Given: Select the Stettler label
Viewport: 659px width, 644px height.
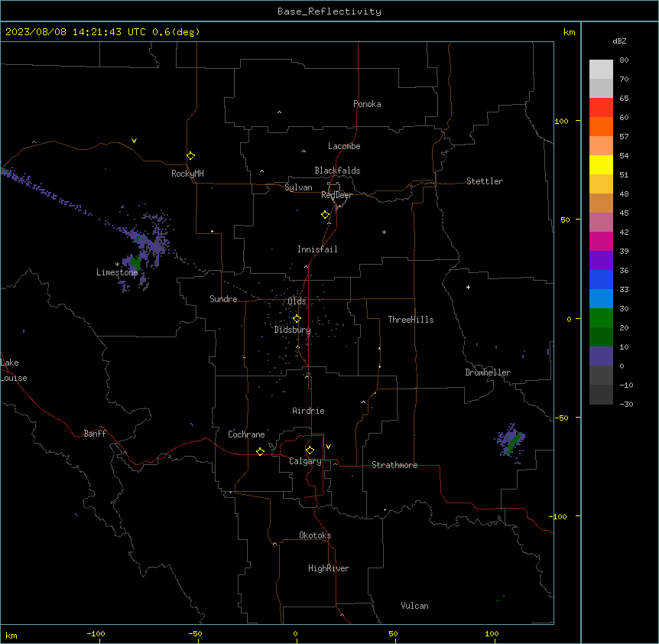Looking at the screenshot, I should point(485,181).
